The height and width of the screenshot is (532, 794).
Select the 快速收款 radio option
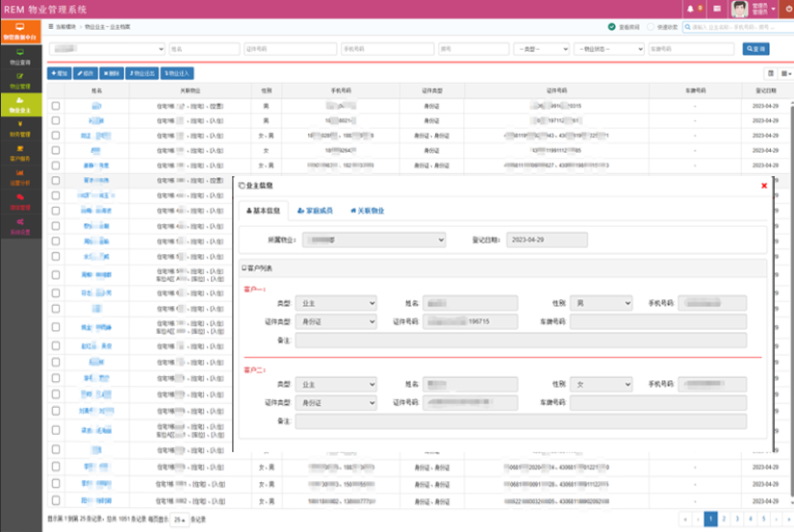click(651, 27)
